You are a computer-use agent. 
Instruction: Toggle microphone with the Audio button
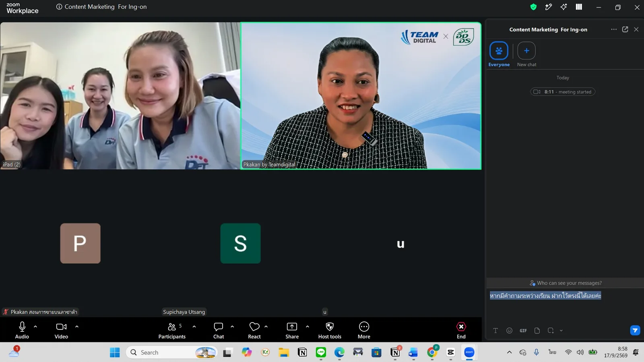(22, 331)
